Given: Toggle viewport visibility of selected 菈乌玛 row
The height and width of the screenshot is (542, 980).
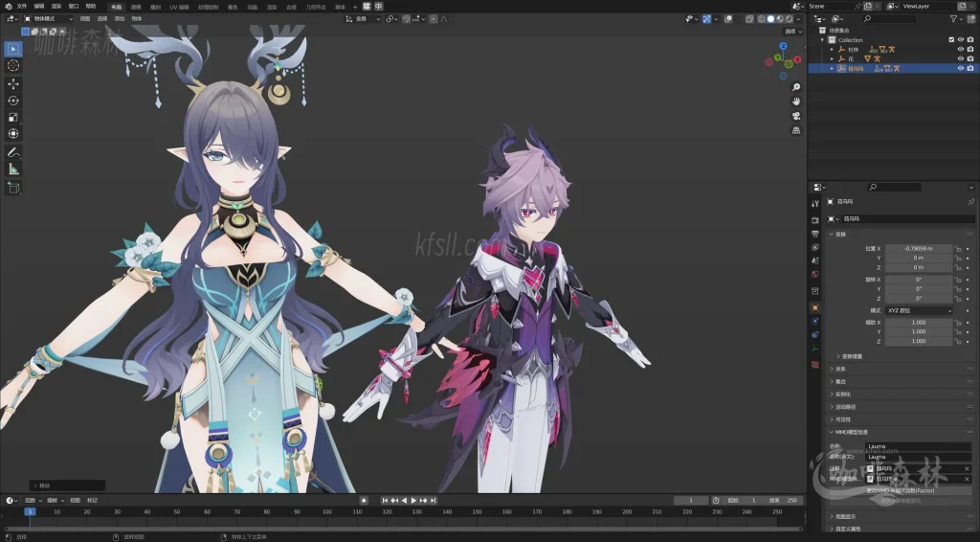Looking at the screenshot, I should click(x=961, y=68).
